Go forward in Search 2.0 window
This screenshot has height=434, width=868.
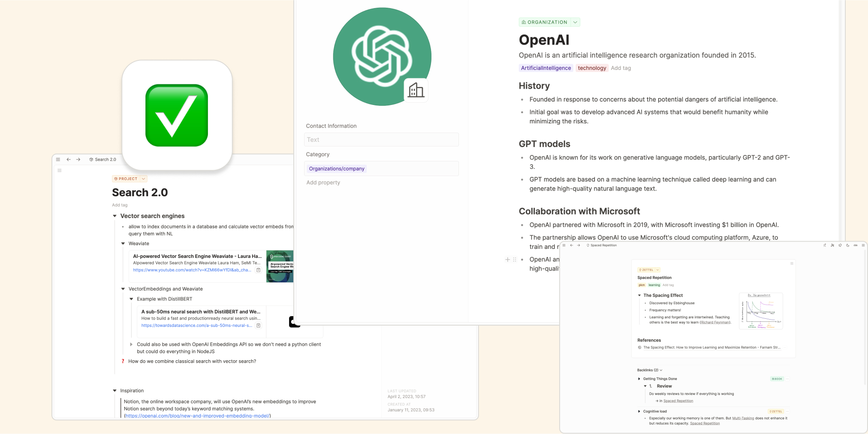coord(78,159)
